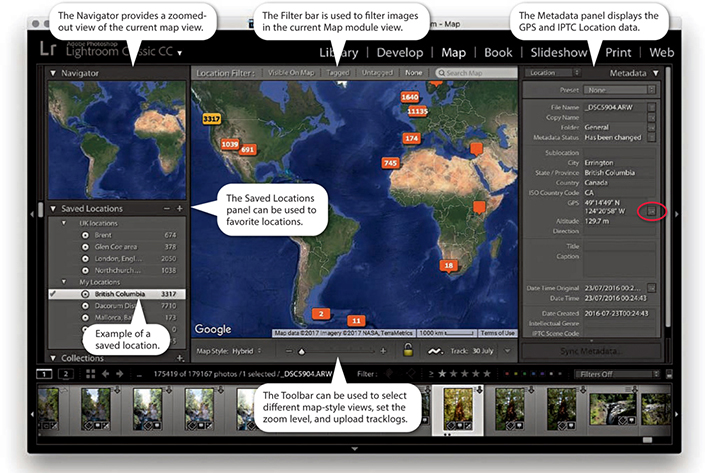Click the main window display button 1
Screen dimensions: 705x473
click(44, 374)
